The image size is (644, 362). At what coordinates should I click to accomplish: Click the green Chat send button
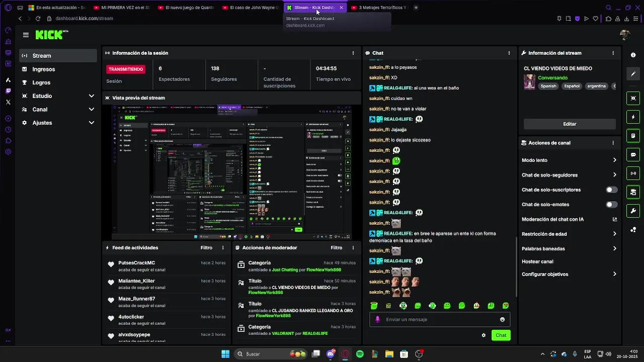point(501,335)
